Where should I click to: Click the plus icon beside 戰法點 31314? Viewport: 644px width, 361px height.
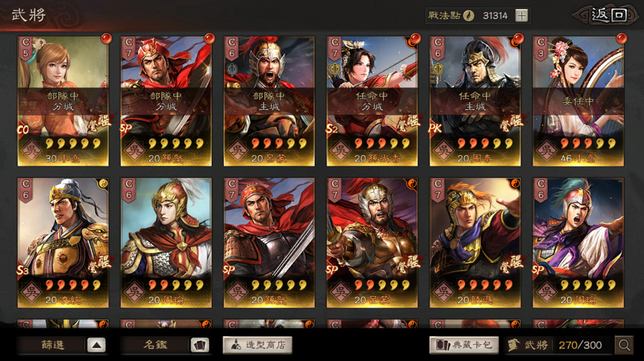coord(521,15)
